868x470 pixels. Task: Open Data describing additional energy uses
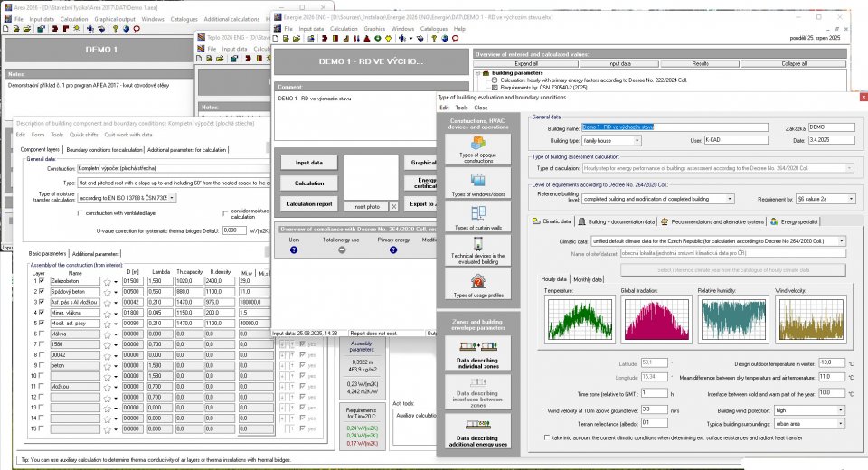(477, 431)
